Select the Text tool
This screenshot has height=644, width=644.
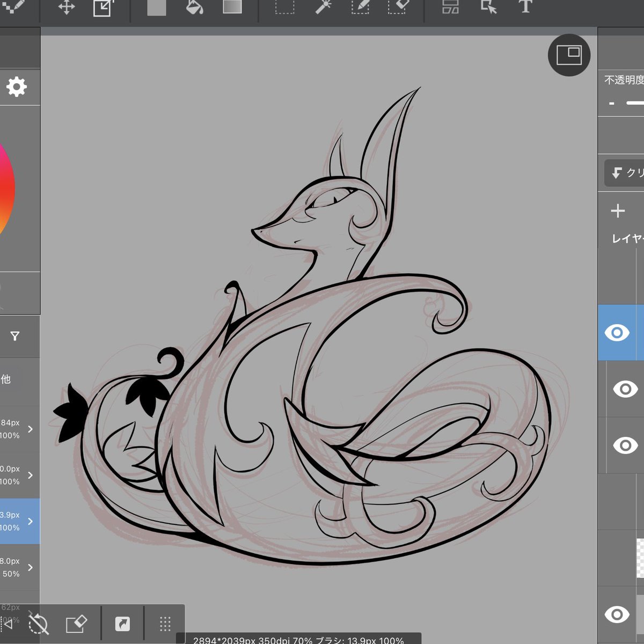click(525, 6)
